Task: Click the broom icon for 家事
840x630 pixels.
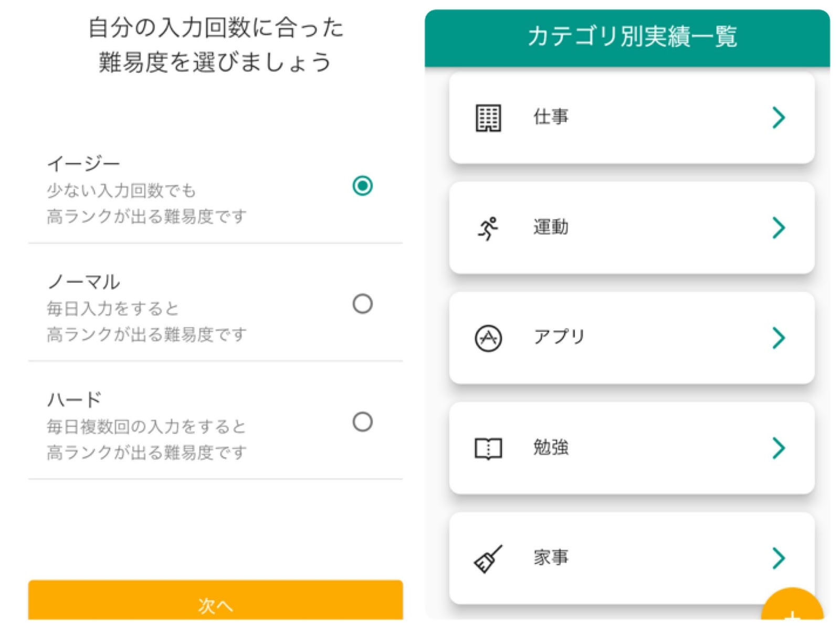Action: tap(488, 558)
